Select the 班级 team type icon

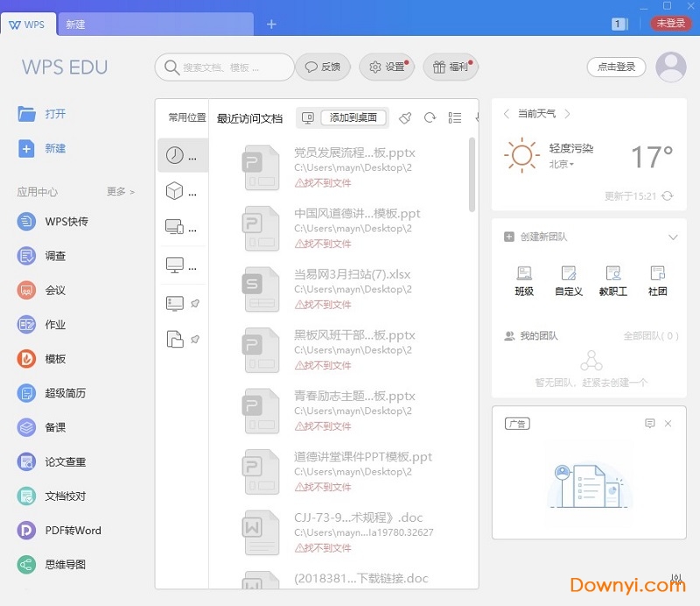[x=524, y=274]
